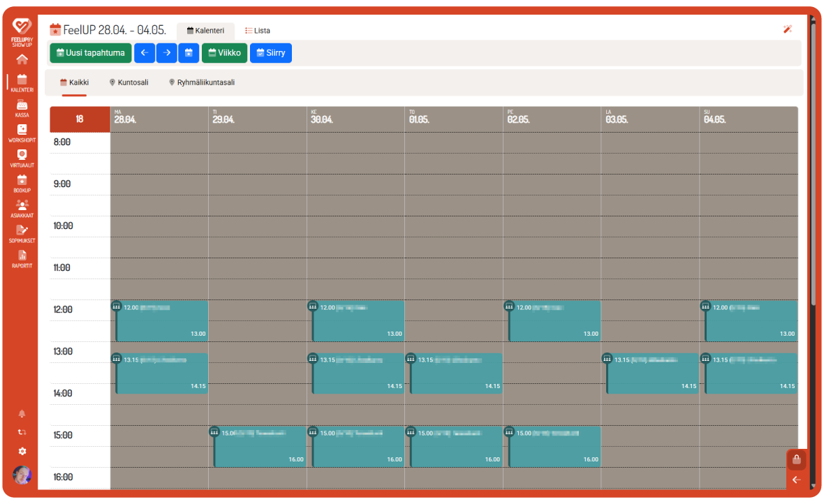Click the magic wand icon
The image size is (824, 504).
tap(788, 29)
